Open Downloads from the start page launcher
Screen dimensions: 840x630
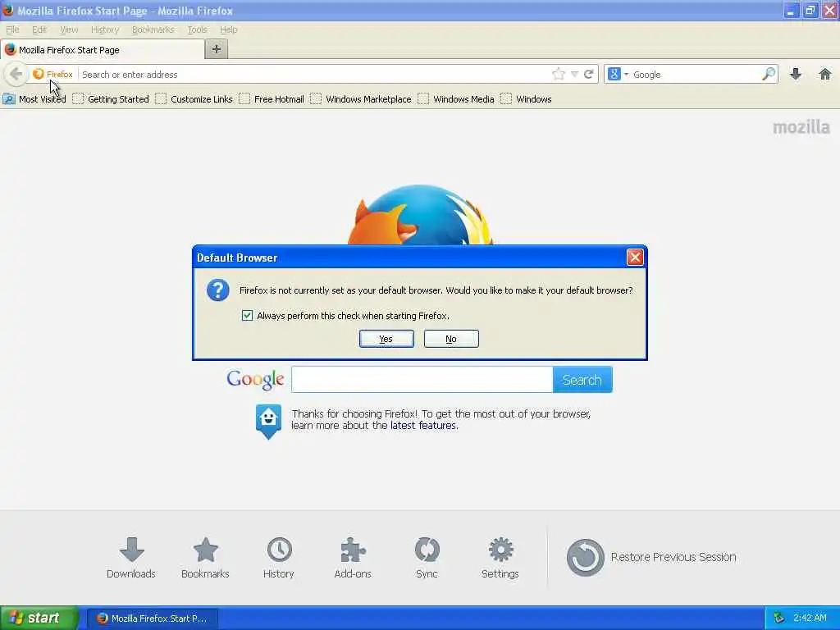pyautogui.click(x=131, y=558)
